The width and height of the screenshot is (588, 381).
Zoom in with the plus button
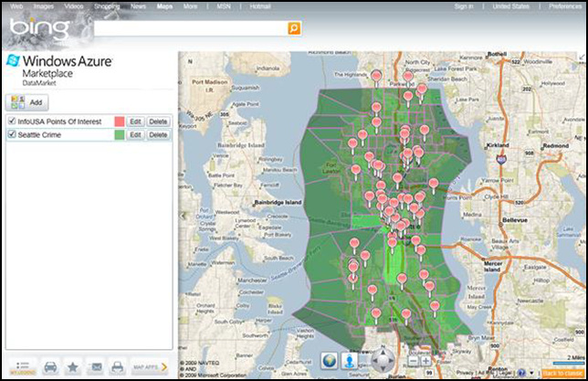point(426,361)
